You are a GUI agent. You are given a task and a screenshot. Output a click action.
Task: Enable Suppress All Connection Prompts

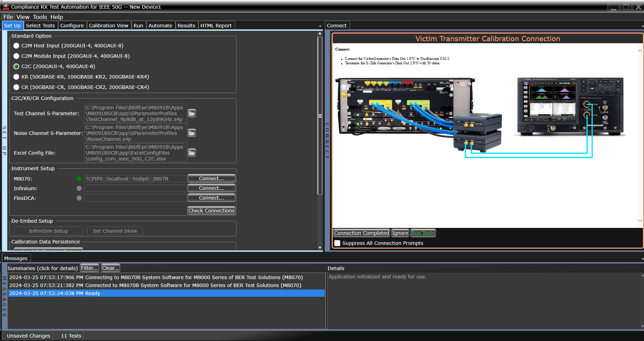pyautogui.click(x=337, y=243)
